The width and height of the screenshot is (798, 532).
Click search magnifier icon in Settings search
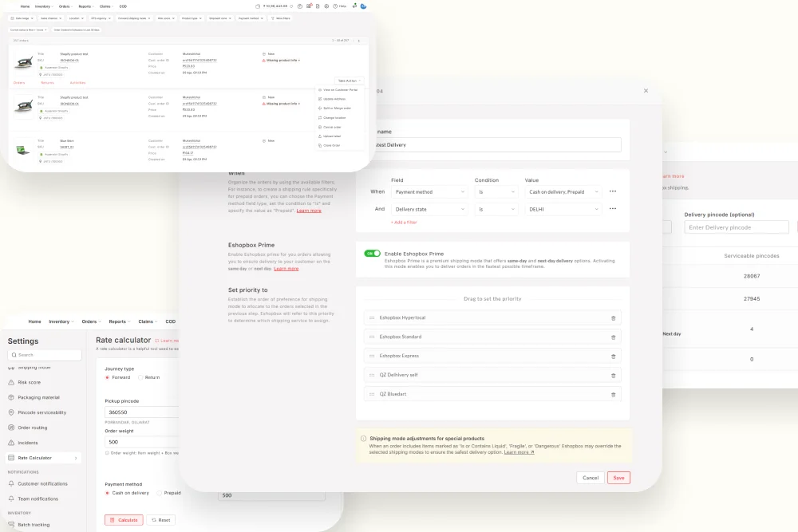(14, 355)
